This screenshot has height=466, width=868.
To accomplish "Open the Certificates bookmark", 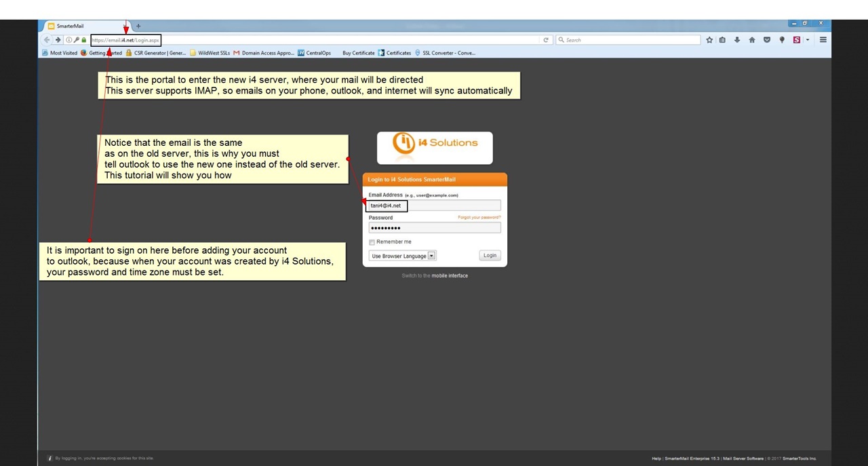I will coord(395,53).
